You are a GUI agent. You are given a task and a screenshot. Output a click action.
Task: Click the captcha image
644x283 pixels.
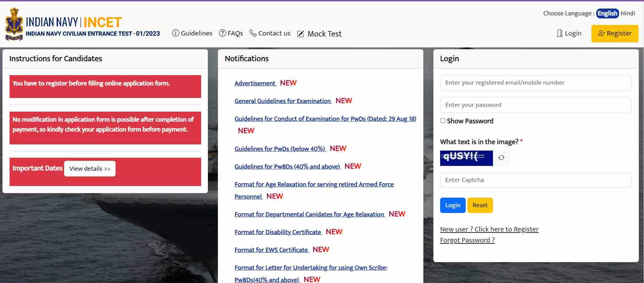[x=466, y=158]
